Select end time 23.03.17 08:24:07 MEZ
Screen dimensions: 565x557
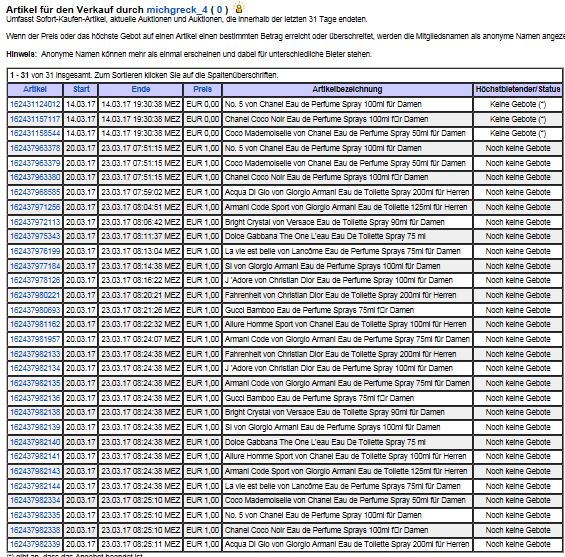pyautogui.click(x=141, y=339)
